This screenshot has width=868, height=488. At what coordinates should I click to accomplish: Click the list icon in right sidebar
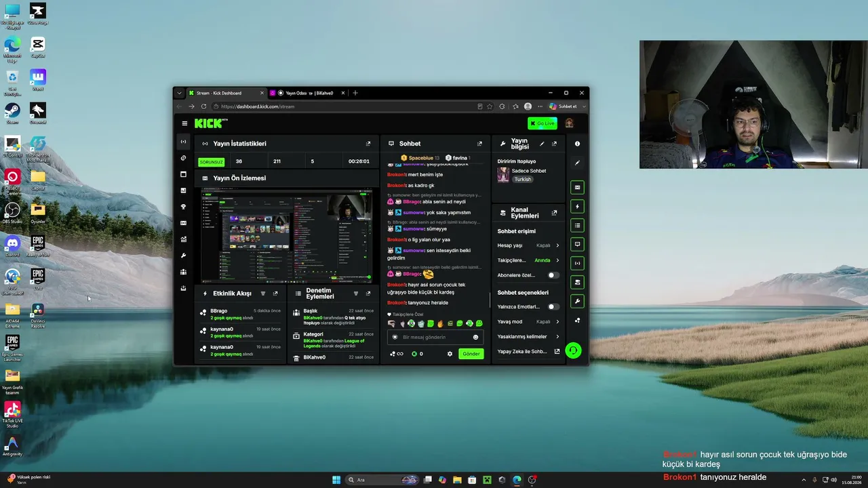click(x=577, y=225)
